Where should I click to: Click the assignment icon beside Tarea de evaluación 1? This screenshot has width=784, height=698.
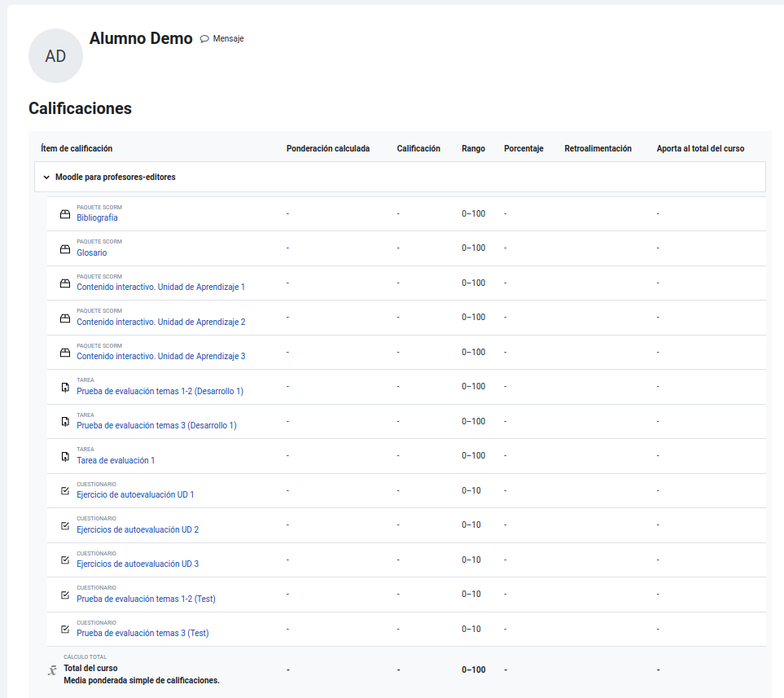point(65,457)
